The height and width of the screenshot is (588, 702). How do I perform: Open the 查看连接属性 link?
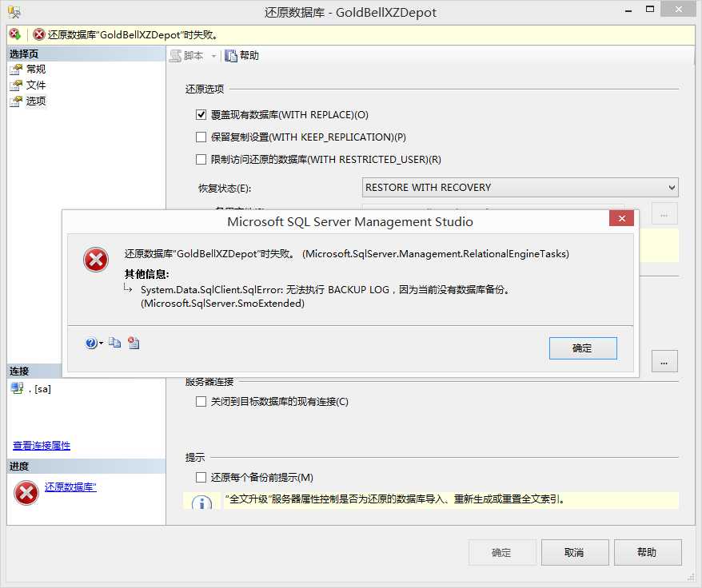[42, 446]
